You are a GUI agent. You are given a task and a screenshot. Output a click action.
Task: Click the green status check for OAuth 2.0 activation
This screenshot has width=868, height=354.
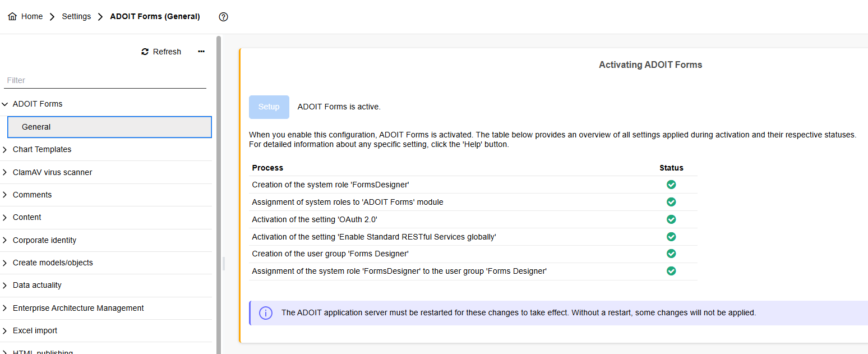671,219
